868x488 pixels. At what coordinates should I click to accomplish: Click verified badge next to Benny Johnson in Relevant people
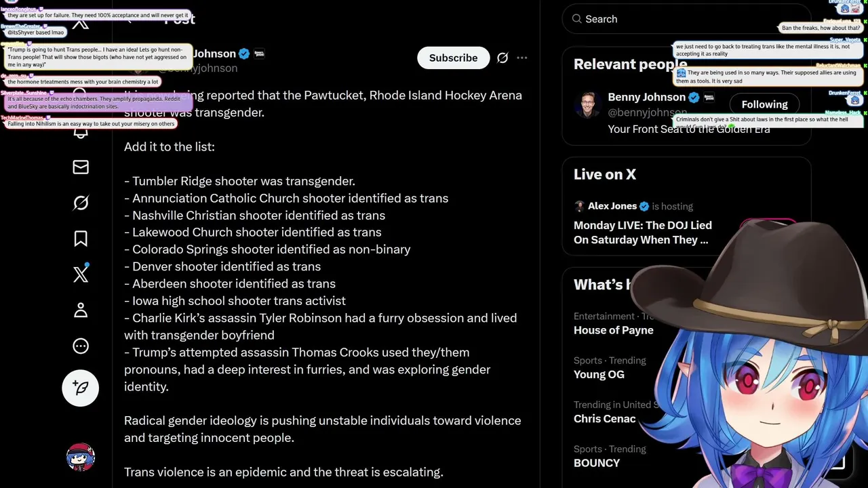pos(694,98)
